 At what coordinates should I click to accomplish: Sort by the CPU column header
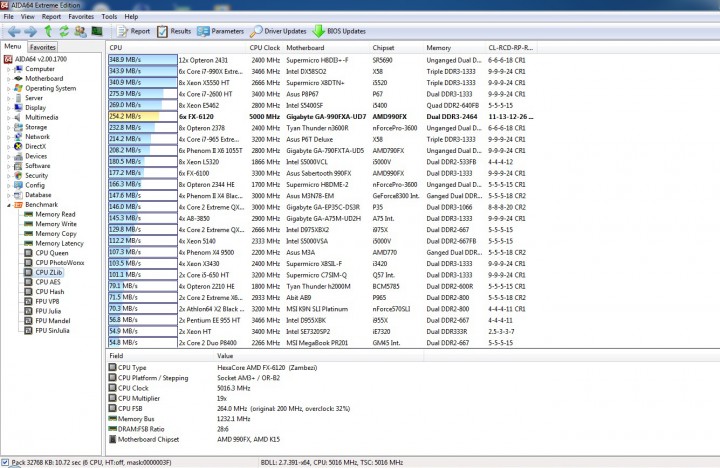(177, 47)
